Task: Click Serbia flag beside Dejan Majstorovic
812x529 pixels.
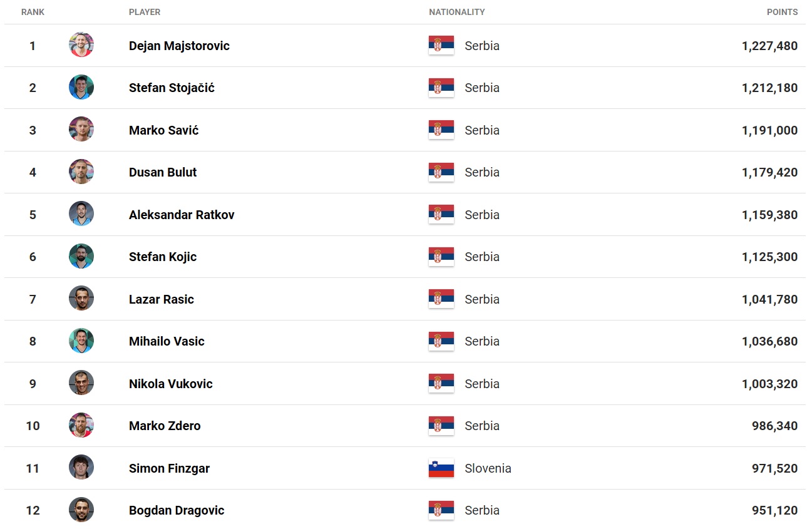Action: [441, 46]
